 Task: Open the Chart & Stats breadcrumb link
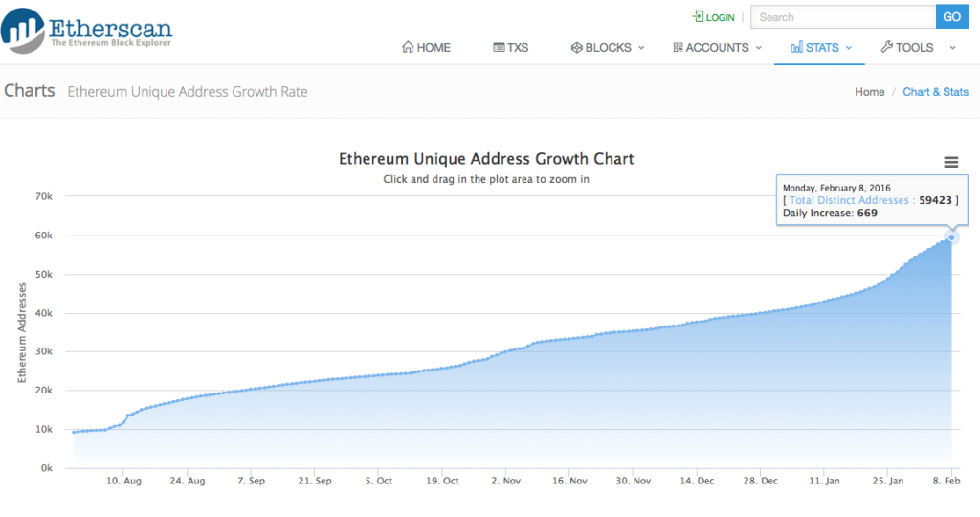(935, 92)
